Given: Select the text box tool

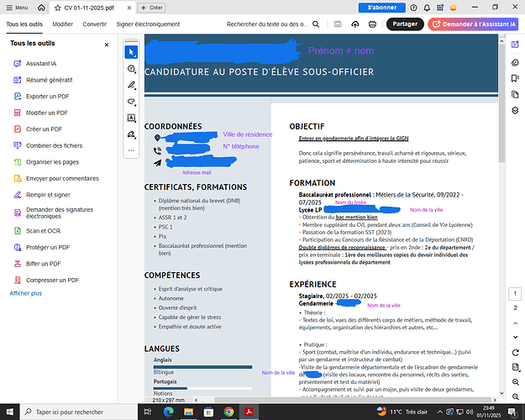Looking at the screenshot, I should click(131, 118).
